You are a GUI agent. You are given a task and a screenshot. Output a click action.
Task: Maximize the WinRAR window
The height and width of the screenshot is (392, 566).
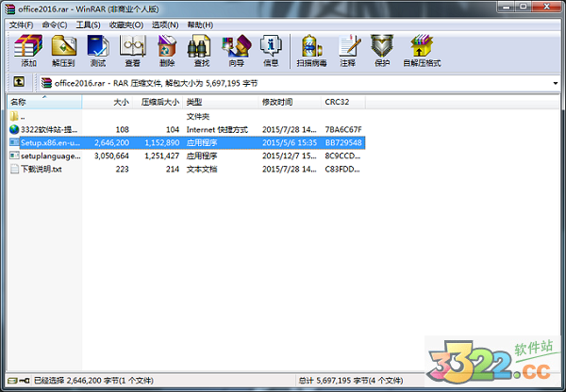524,7
